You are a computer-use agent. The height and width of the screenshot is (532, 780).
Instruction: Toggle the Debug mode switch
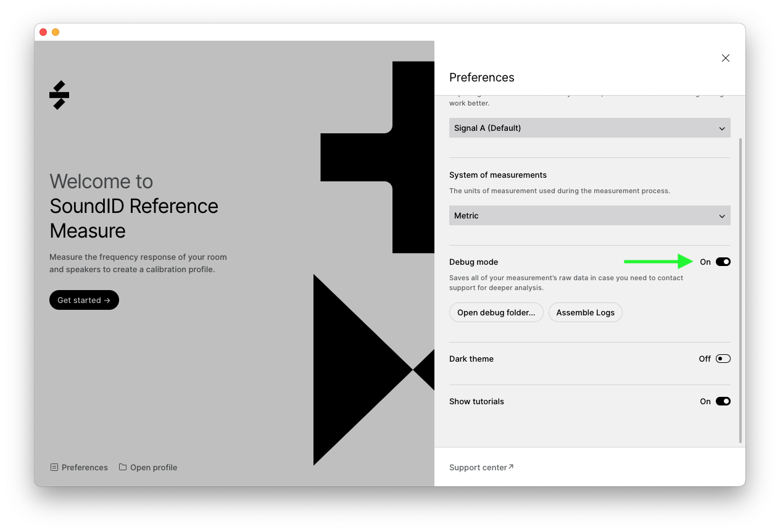[x=723, y=262]
